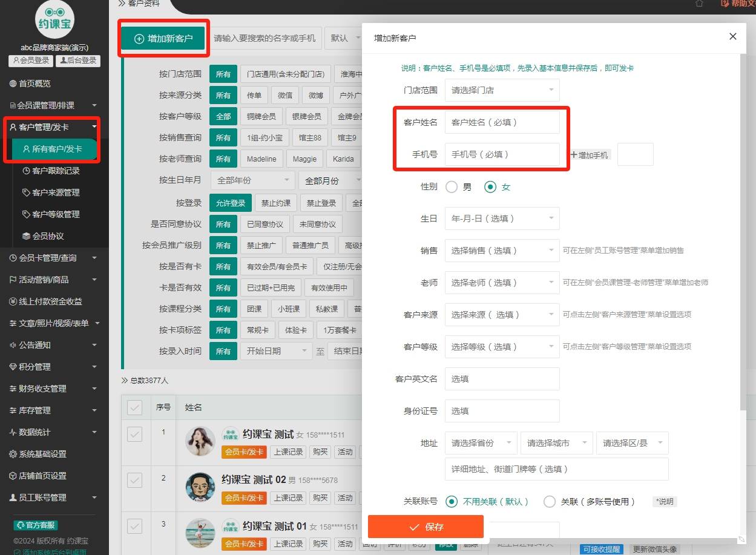Open 客户来源管理 page

(x=56, y=192)
